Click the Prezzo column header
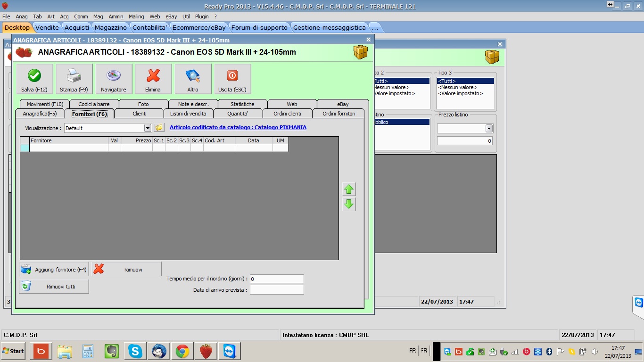Viewport: 644px width, 362px height. point(137,140)
